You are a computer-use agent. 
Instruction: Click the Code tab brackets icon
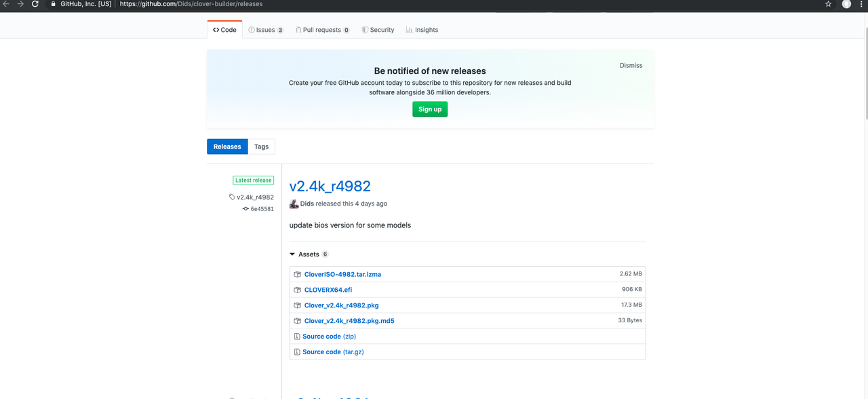coord(216,30)
